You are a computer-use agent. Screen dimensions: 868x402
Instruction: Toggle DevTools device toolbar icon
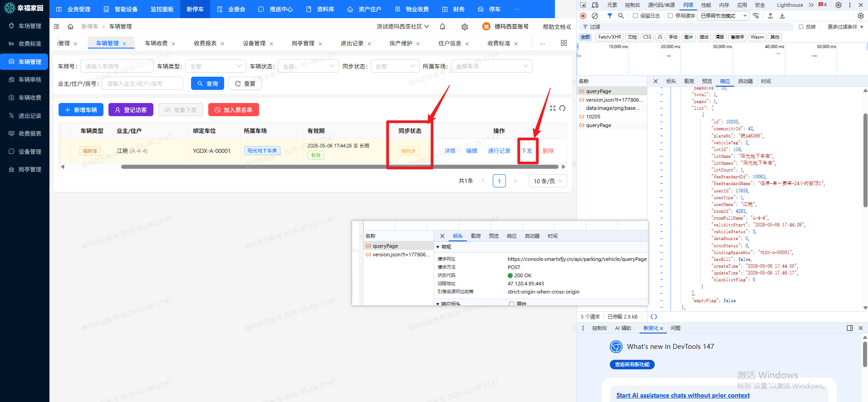tap(595, 5)
